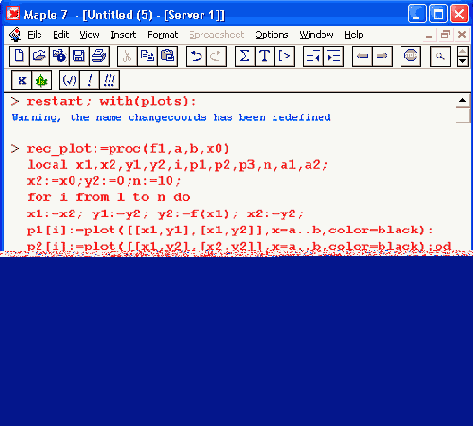
Task: Click the line starting with 'local x1,x2'
Action: [178, 165]
